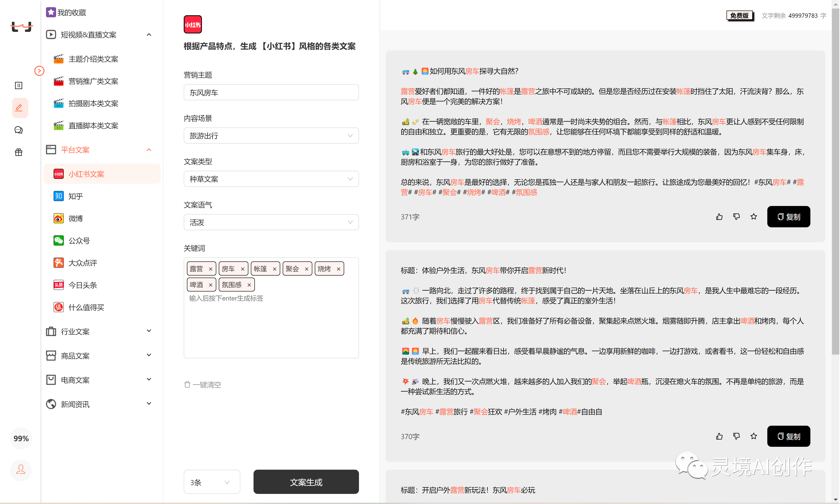This screenshot has width=840, height=504.
Task: Expand the 新闻资讯 section
Action: click(x=149, y=403)
